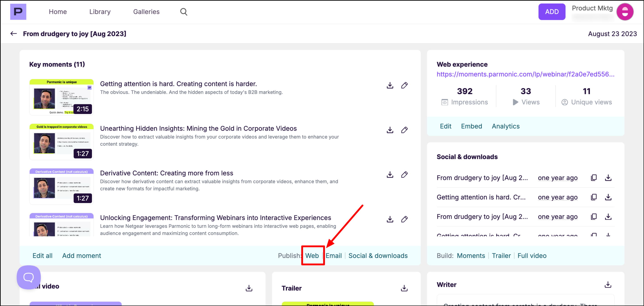
Task: Open the Product Mktg profile avatar
Action: pyautogui.click(x=625, y=12)
